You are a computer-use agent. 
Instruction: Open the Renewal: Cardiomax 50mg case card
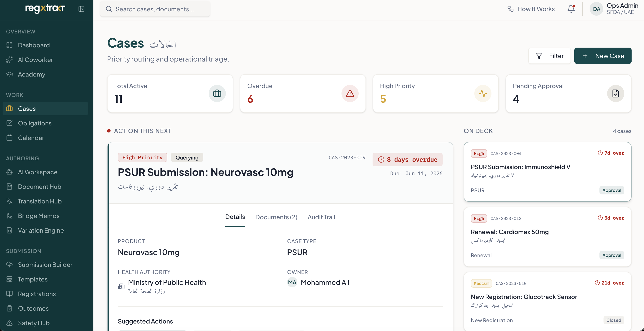tap(548, 237)
